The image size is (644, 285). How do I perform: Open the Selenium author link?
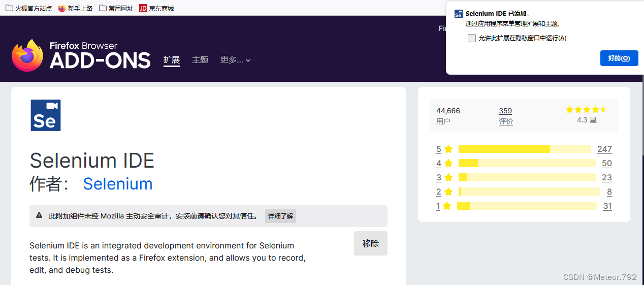[x=118, y=183]
